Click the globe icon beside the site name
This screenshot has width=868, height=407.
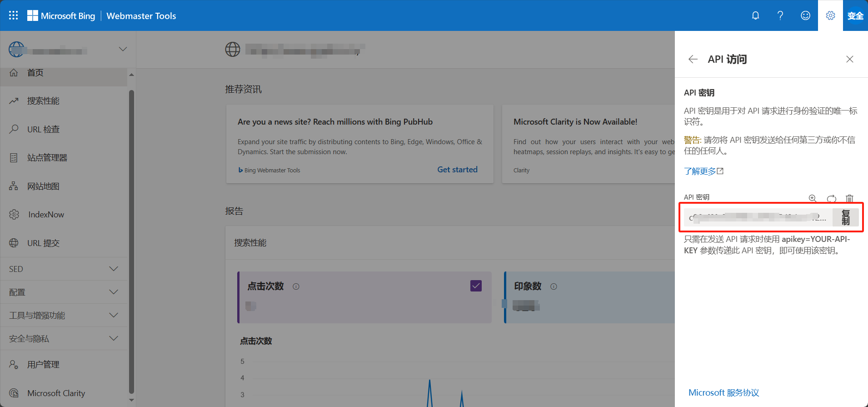click(x=233, y=49)
